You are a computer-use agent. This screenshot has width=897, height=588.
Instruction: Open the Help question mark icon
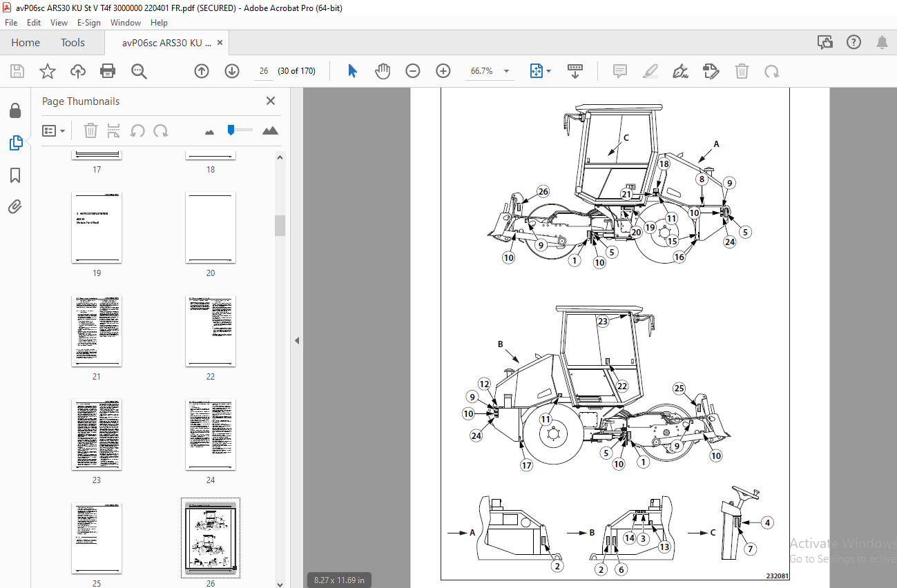point(853,43)
